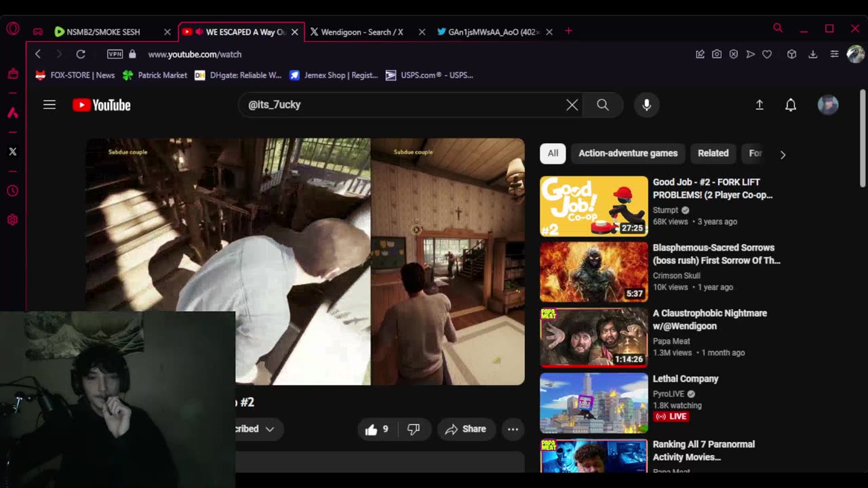Open Good Job #2 Fork Lift video thumbnail
This screenshot has width=868, height=488.
click(593, 206)
